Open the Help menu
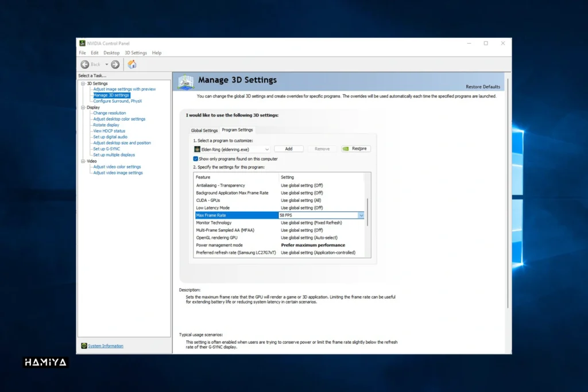588x392 pixels. point(157,53)
